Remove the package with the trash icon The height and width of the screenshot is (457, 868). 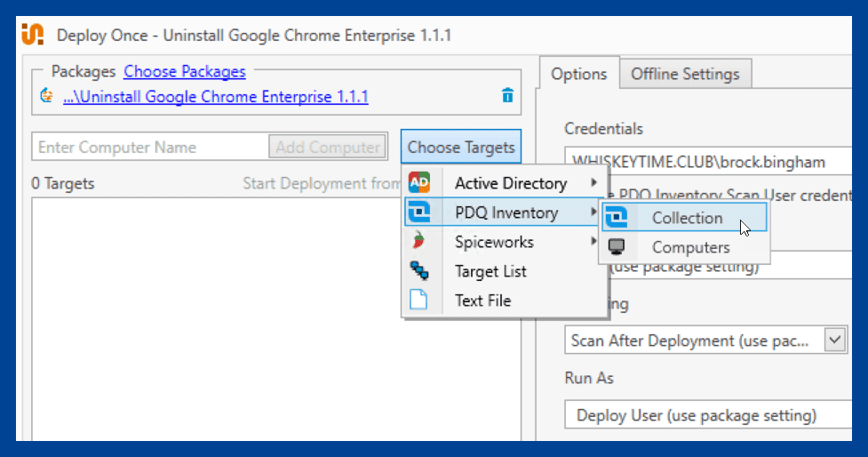[x=507, y=95]
